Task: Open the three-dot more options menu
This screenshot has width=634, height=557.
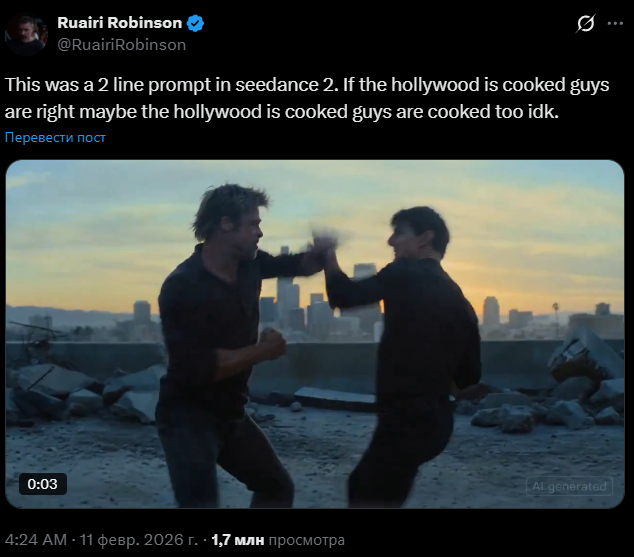Action: point(615,23)
